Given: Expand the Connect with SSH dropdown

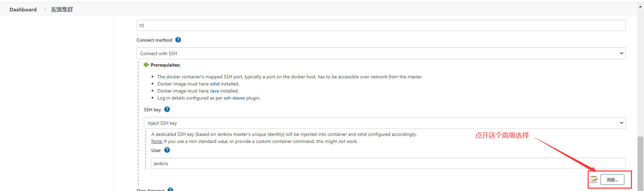Looking at the screenshot, I should pos(381,53).
